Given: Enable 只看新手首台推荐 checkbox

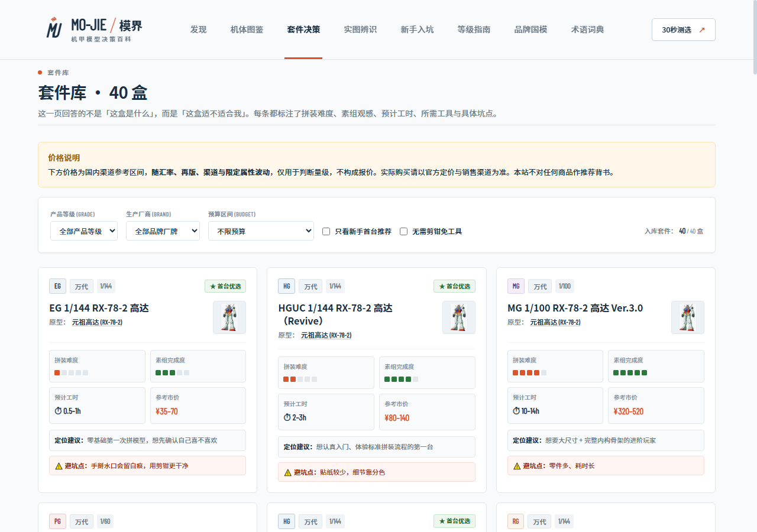Looking at the screenshot, I should [326, 232].
